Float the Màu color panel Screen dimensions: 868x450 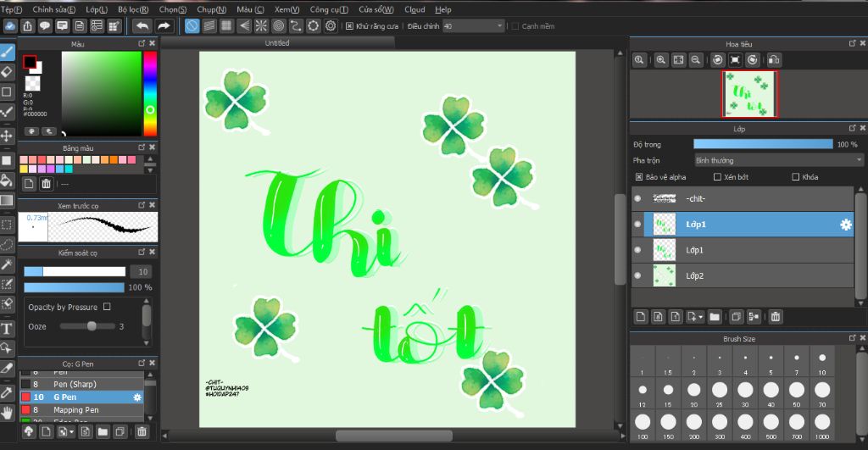(x=142, y=43)
